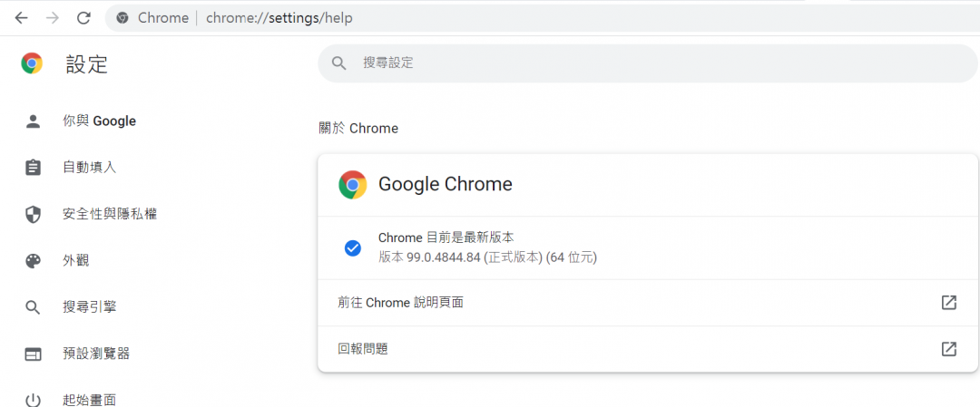This screenshot has width=980, height=407.
Task: Click the clipboard icon for 自動填入
Action: (34, 168)
